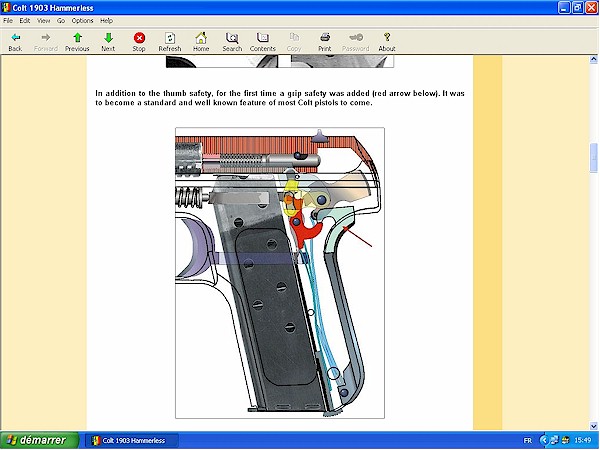Screen dimensions: 600x450
Task: Jump to the Previous page
Action: [x=77, y=42]
